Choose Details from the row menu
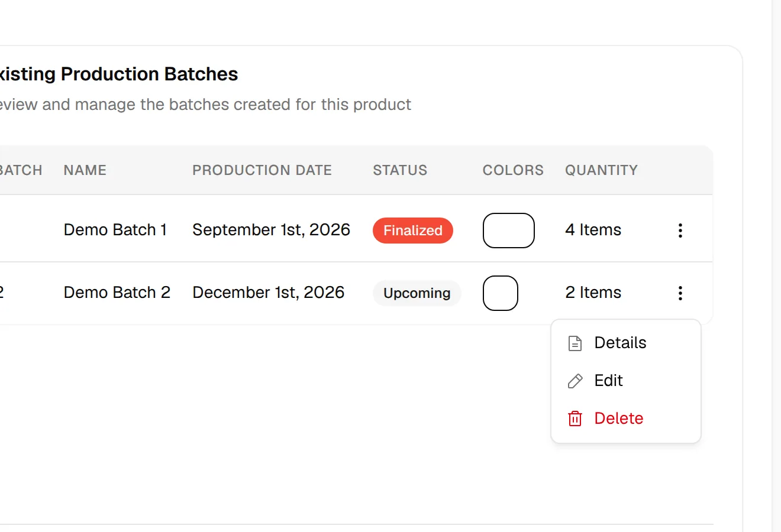781x532 pixels. (x=626, y=343)
